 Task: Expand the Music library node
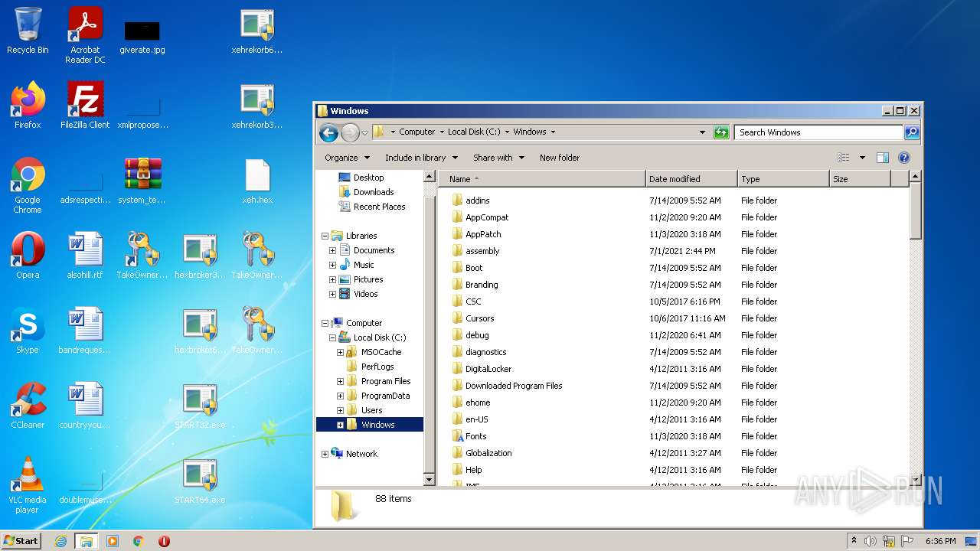point(333,265)
